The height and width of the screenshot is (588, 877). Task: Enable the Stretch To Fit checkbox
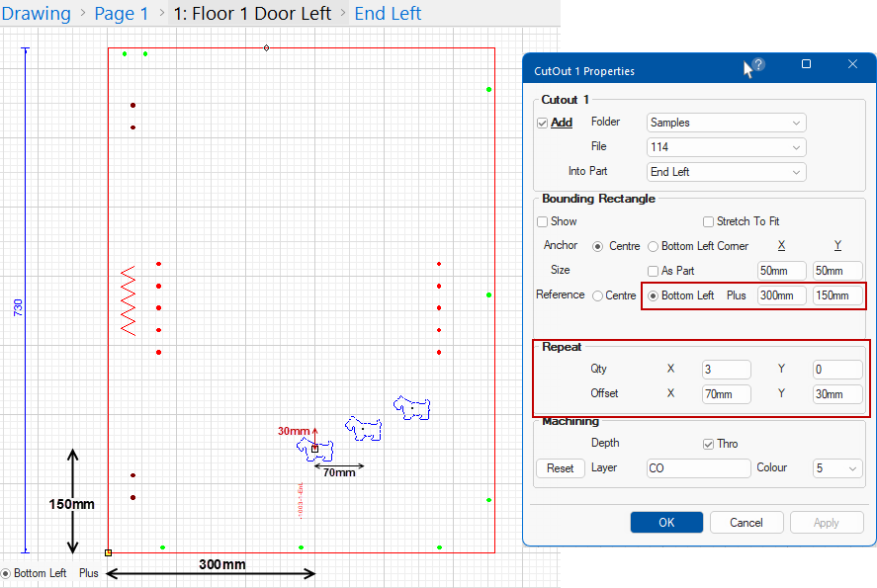click(x=708, y=222)
